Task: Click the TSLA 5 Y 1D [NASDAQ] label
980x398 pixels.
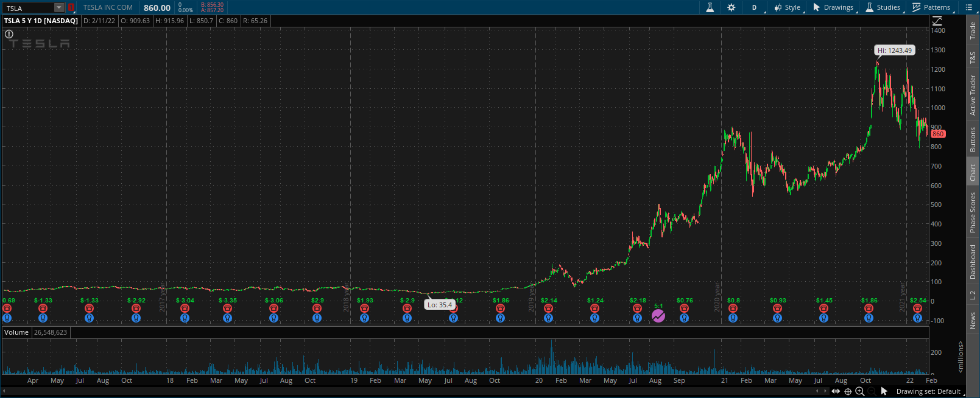Action: coord(41,21)
